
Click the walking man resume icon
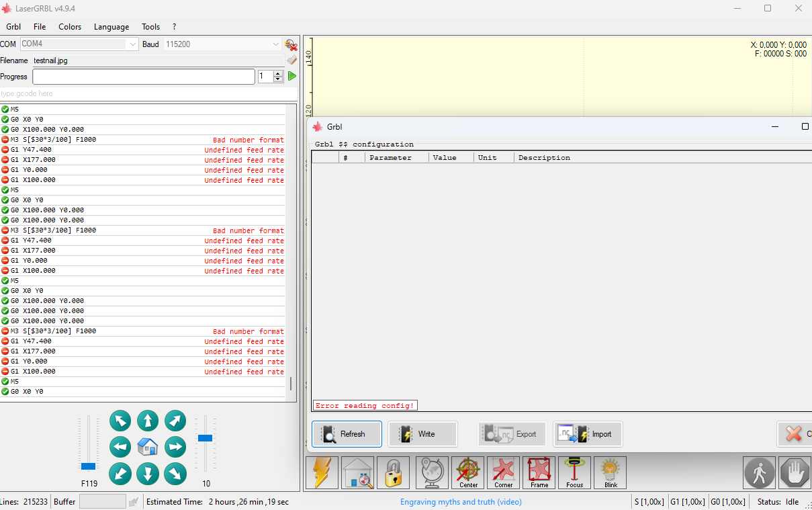pos(760,473)
